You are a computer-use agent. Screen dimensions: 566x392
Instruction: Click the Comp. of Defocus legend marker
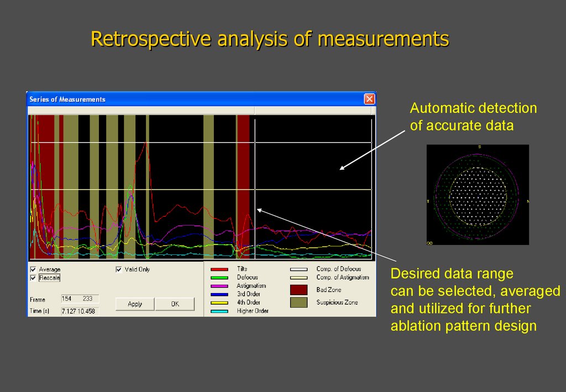tap(298, 269)
